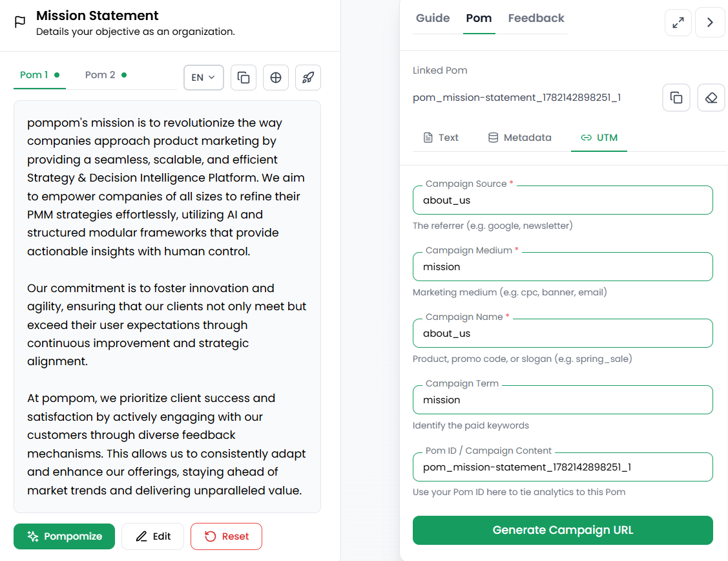Click the eraser icon to unlink Pom

(711, 98)
